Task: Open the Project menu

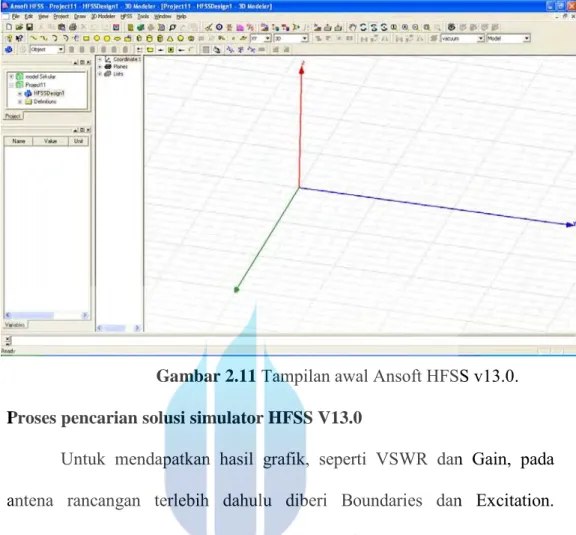Action: tap(61, 17)
